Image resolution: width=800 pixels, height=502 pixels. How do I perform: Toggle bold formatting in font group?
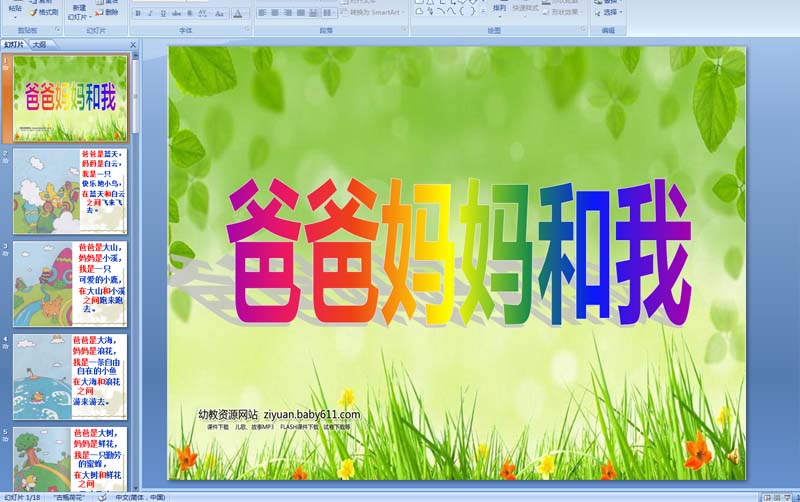[137, 14]
